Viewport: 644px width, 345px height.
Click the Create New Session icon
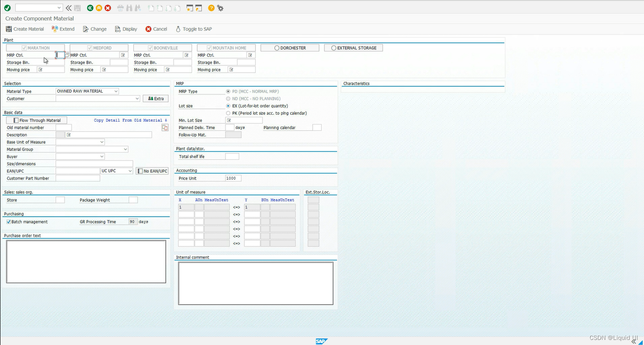point(189,8)
